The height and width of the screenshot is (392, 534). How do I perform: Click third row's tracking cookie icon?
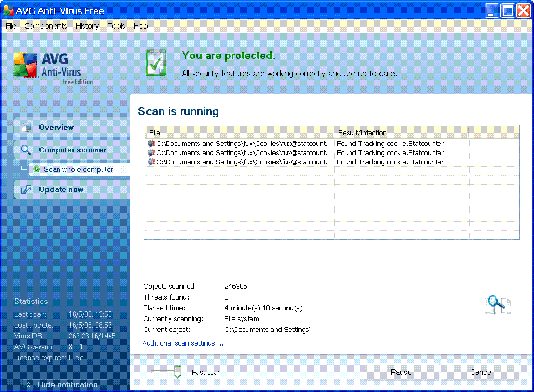pyautogui.click(x=151, y=162)
